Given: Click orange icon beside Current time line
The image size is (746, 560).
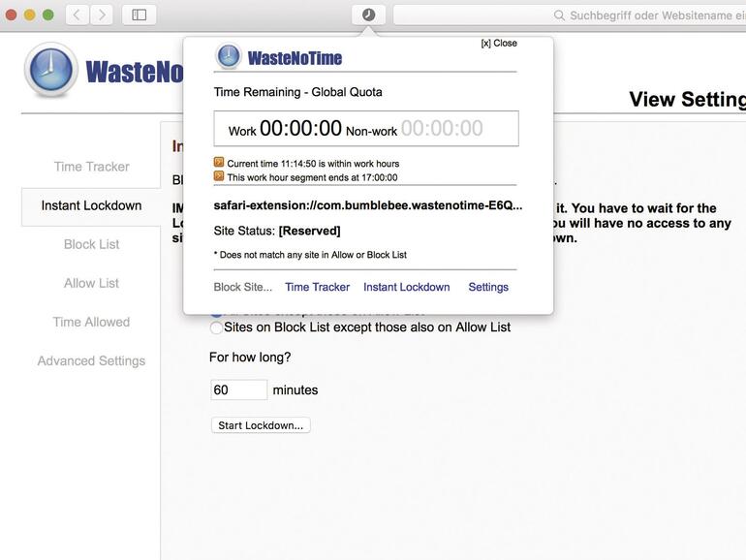Looking at the screenshot, I should [x=219, y=162].
